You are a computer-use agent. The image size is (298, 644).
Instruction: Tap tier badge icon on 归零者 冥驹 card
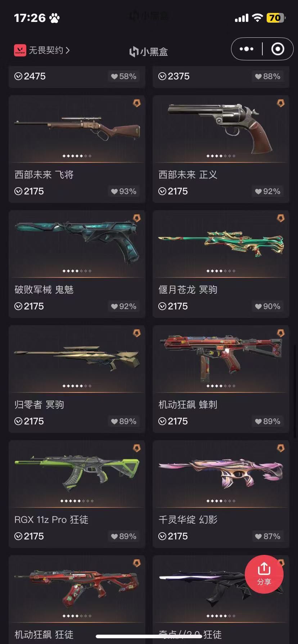click(x=137, y=333)
